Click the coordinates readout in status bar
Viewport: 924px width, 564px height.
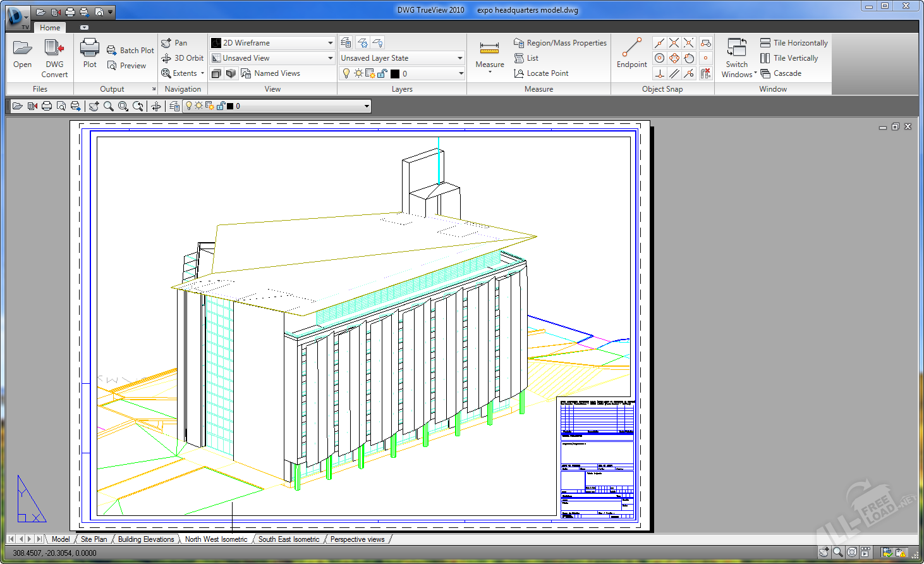pyautogui.click(x=54, y=553)
